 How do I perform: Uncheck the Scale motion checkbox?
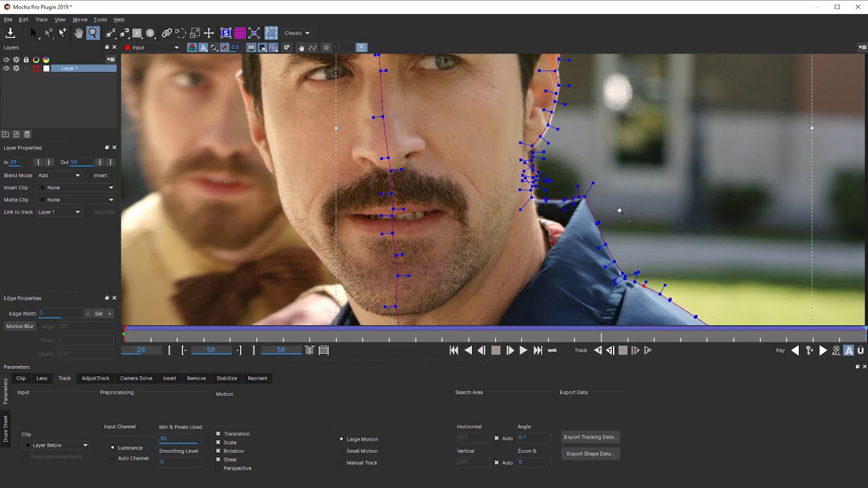tap(218, 443)
